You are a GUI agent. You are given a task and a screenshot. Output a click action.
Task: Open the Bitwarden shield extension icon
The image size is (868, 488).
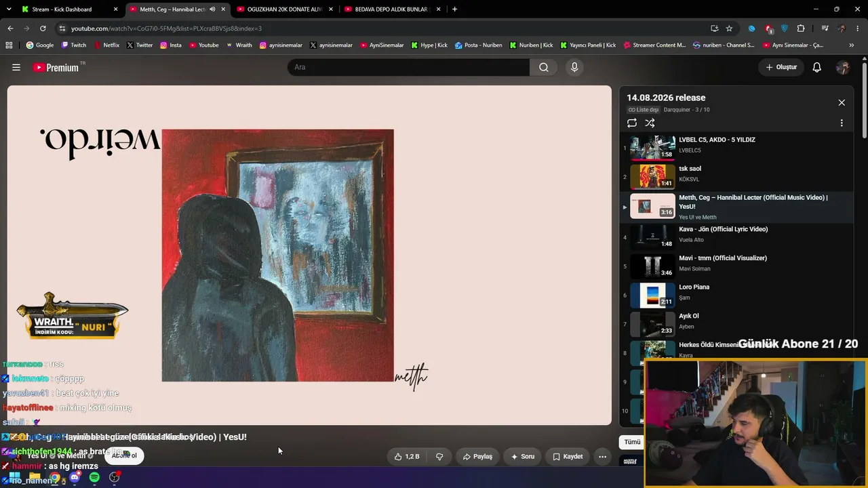point(785,28)
